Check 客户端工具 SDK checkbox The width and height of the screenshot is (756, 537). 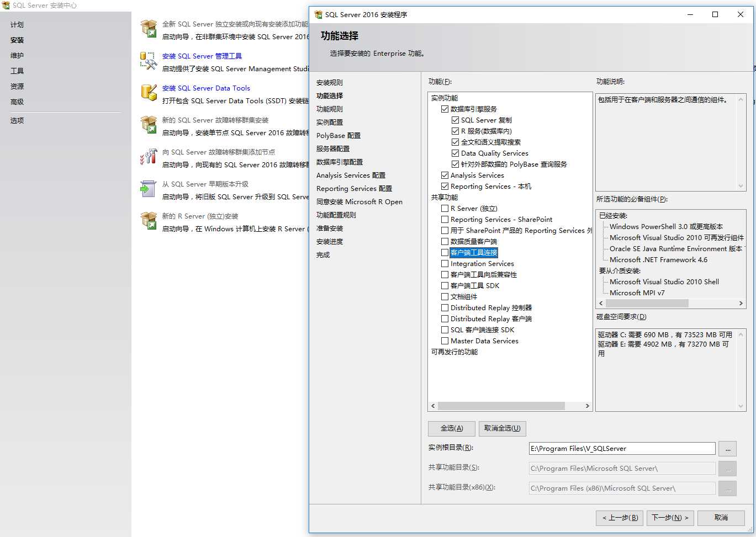click(445, 285)
